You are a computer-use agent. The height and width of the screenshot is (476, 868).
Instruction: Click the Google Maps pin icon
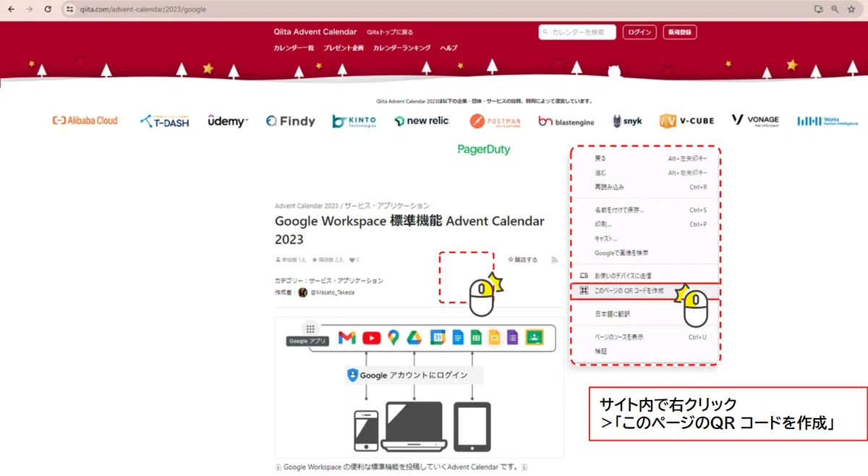(x=393, y=337)
